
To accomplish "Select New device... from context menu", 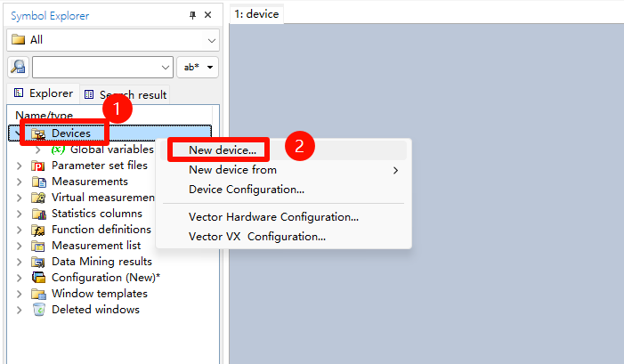I will pyautogui.click(x=223, y=150).
